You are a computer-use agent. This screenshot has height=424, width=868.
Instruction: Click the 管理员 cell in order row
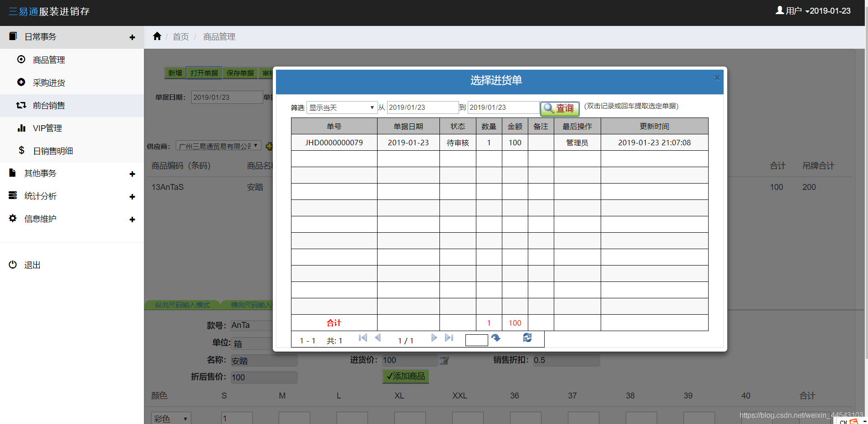pos(577,143)
